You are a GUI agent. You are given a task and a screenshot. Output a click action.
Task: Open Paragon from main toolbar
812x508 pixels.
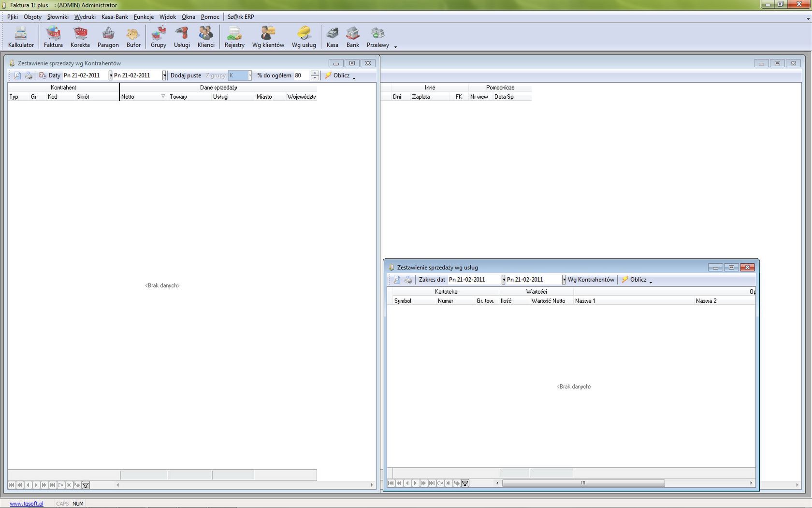(x=108, y=37)
